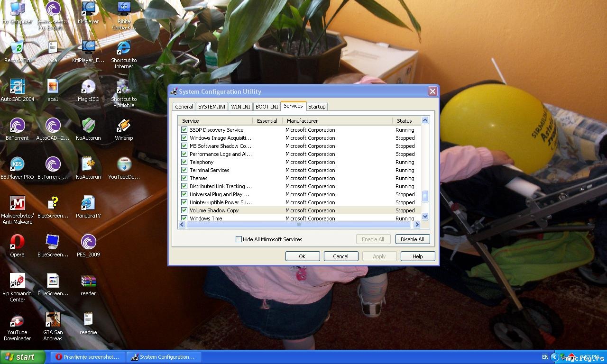
Task: Click the OK button
Action: click(x=303, y=256)
